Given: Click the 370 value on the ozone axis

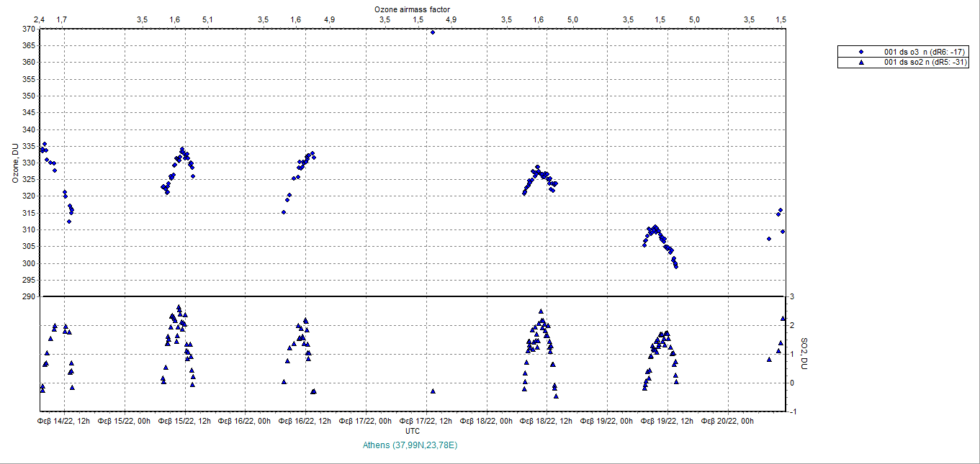Looking at the screenshot, I should [x=28, y=29].
